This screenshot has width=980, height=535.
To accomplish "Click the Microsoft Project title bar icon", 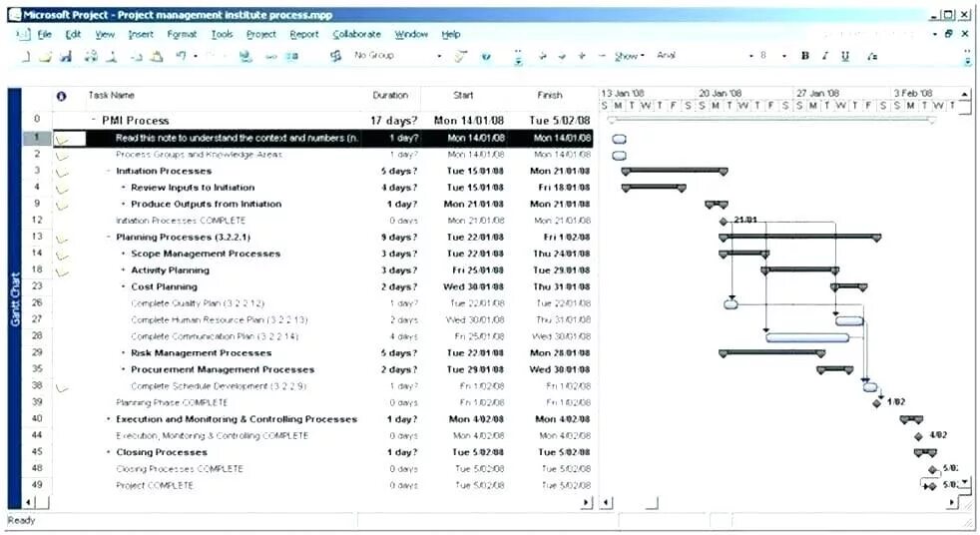I will (x=14, y=14).
